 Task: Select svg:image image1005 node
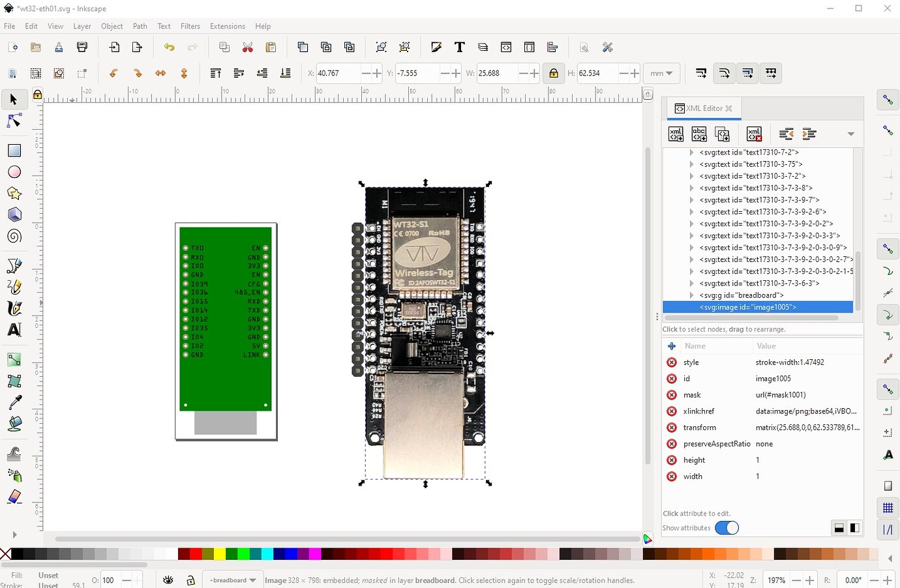pos(757,307)
